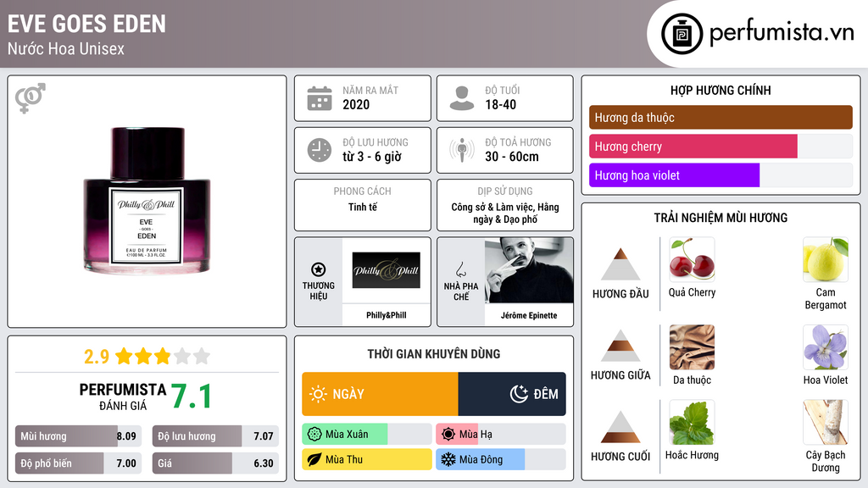Screen dimensions: 868x488
Task: Click the Hoắc Hương patchouli image
Action: pos(692,422)
